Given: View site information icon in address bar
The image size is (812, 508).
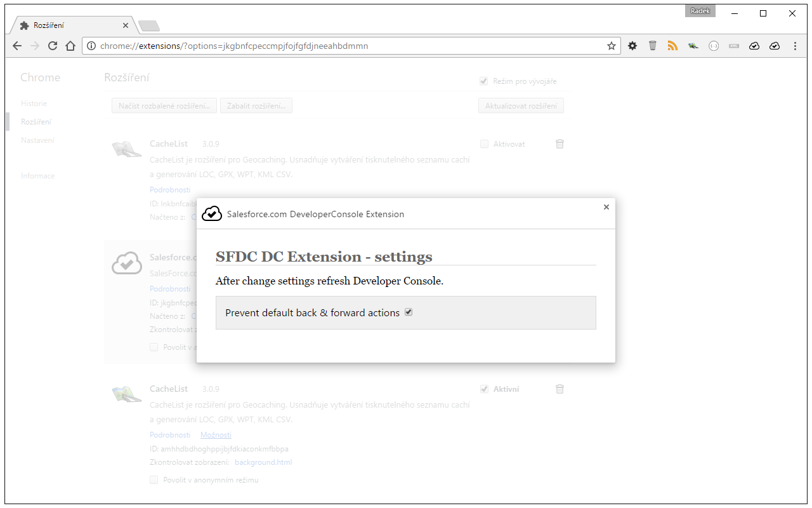Looking at the screenshot, I should [91, 46].
